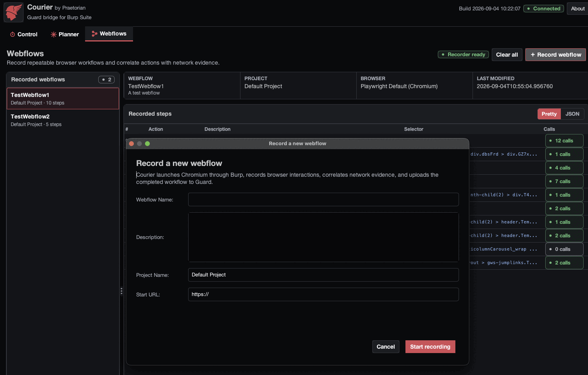This screenshot has height=375, width=588.
Task: Click the div.dbsFrd selector text
Action: pos(504,154)
